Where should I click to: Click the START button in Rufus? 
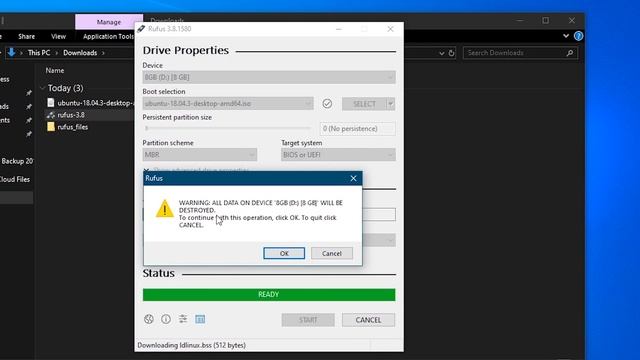[x=308, y=320]
